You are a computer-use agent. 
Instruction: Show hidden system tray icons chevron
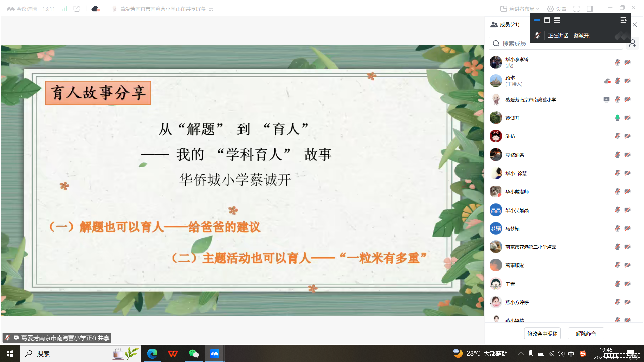(x=521, y=354)
